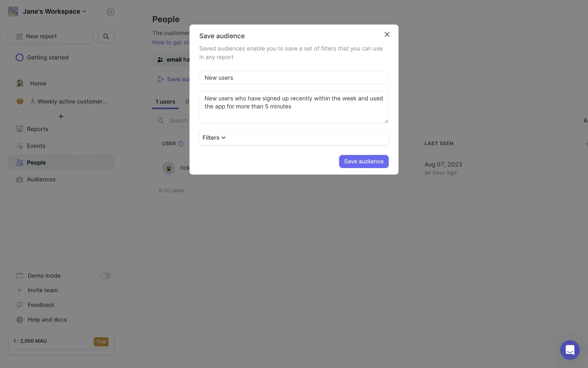Click the sidebar search magnifier icon

point(106,36)
